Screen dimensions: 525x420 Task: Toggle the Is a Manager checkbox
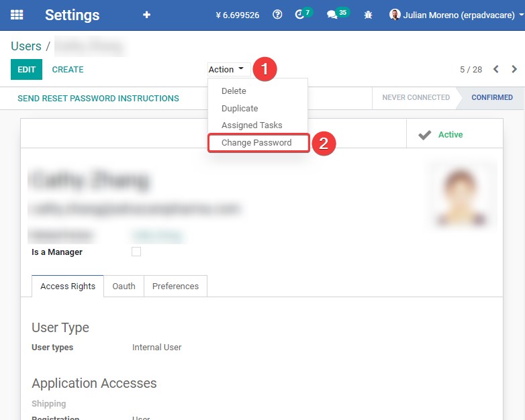[136, 252]
